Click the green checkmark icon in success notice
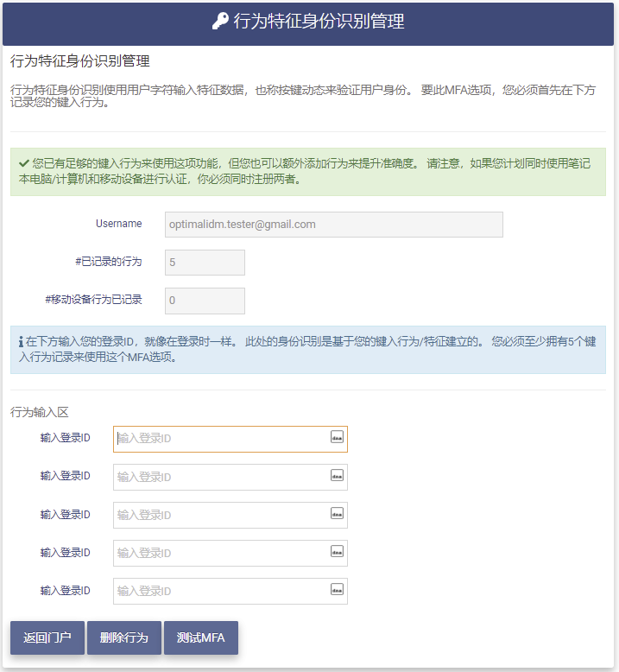Viewport: 619px width, 672px height. click(x=24, y=163)
